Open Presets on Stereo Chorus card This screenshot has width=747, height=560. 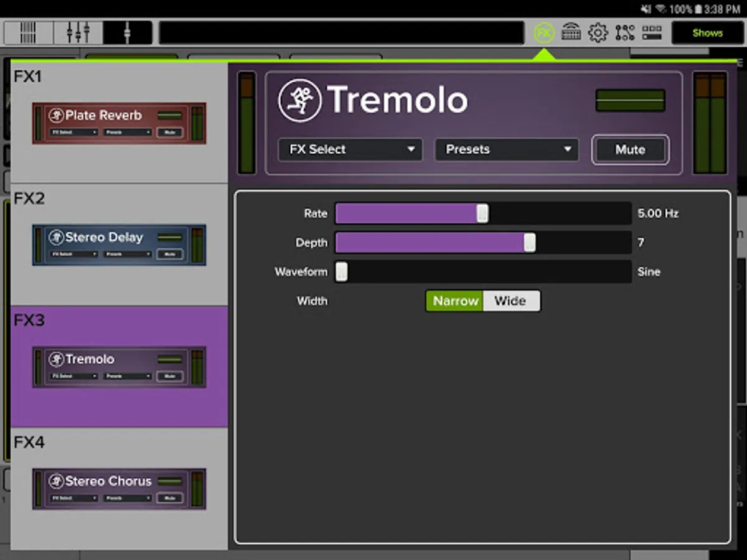128,498
